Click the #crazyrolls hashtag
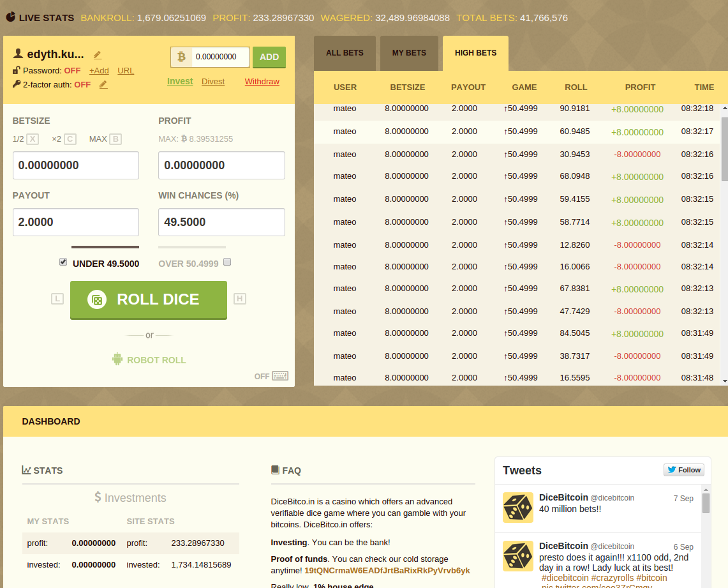 (613, 578)
